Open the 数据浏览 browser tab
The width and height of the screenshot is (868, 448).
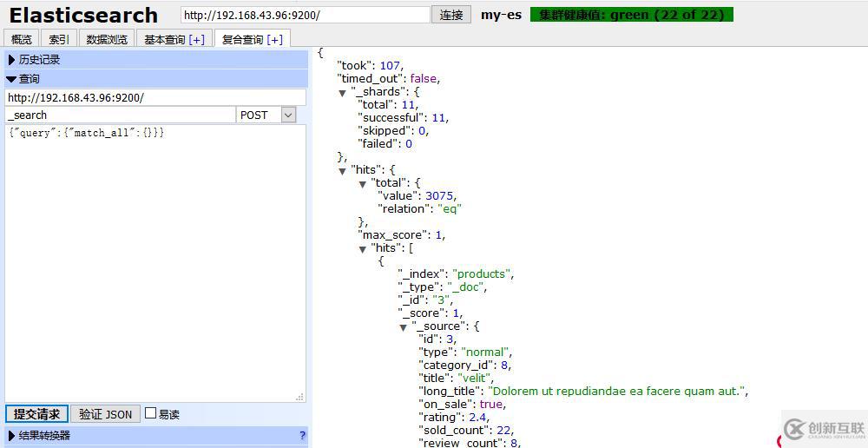pyautogui.click(x=107, y=39)
